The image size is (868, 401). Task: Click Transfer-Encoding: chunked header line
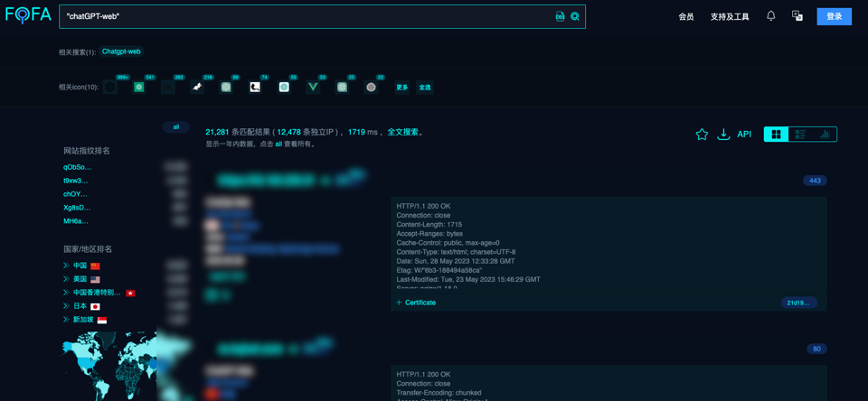[x=439, y=393]
